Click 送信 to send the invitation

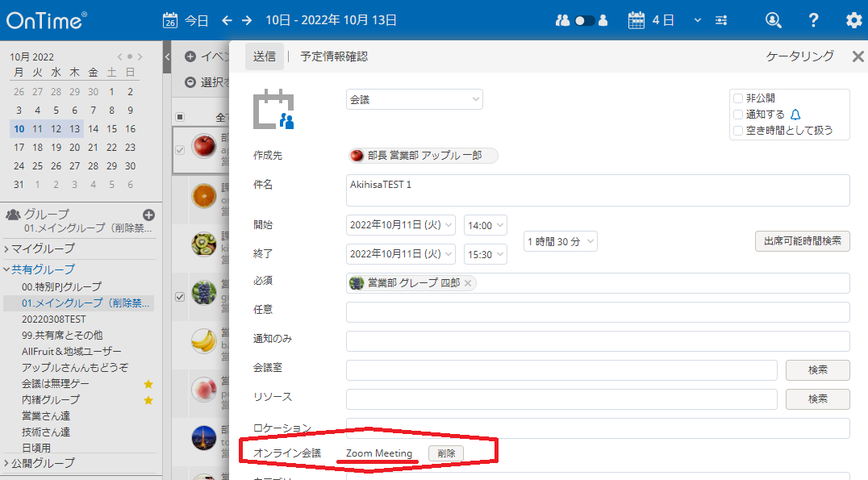(265, 56)
